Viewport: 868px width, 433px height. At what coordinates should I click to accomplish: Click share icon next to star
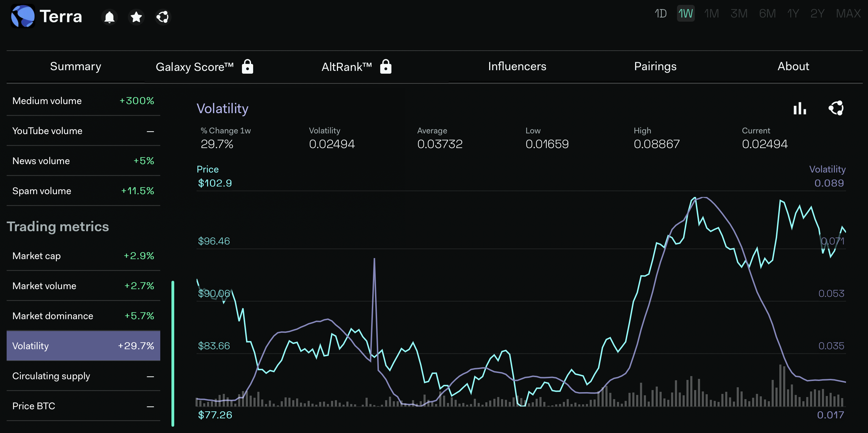point(163,17)
